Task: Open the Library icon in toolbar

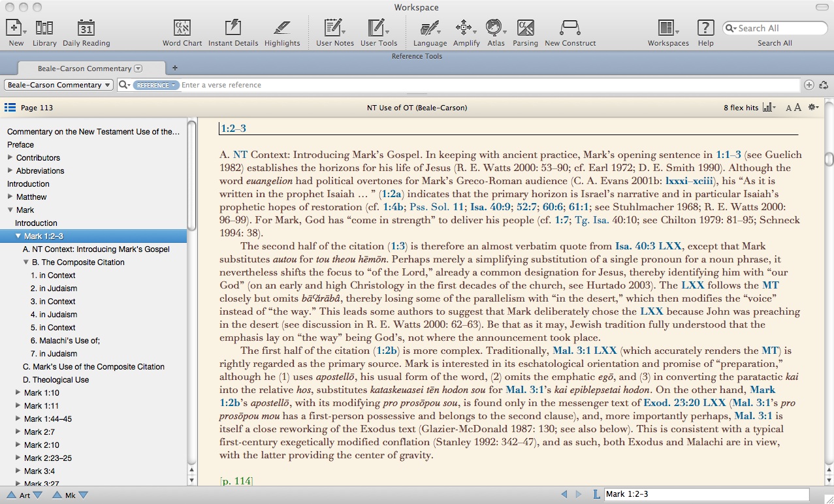Action: coord(44,28)
